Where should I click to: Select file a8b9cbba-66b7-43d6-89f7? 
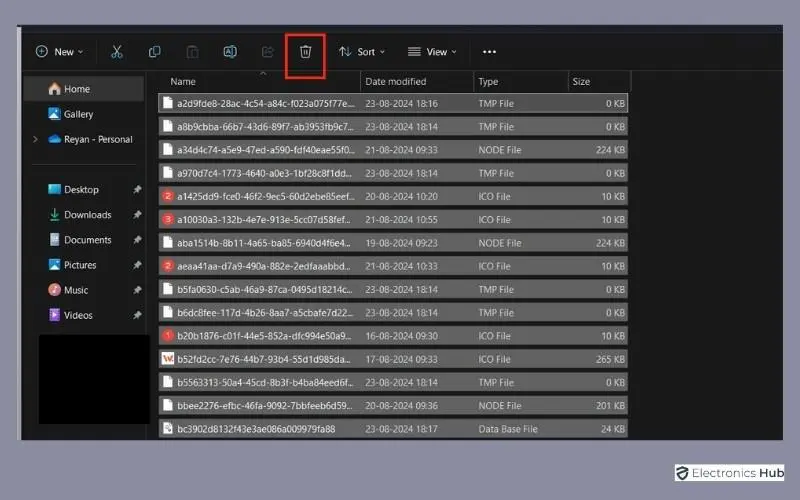[393, 127]
